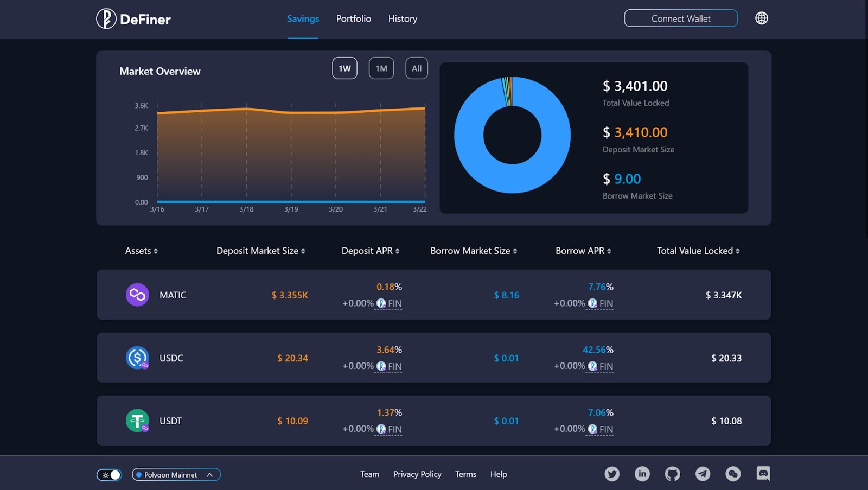The height and width of the screenshot is (490, 868).
Task: Open the Polygon Mainnet network dropdown
Action: click(x=176, y=475)
